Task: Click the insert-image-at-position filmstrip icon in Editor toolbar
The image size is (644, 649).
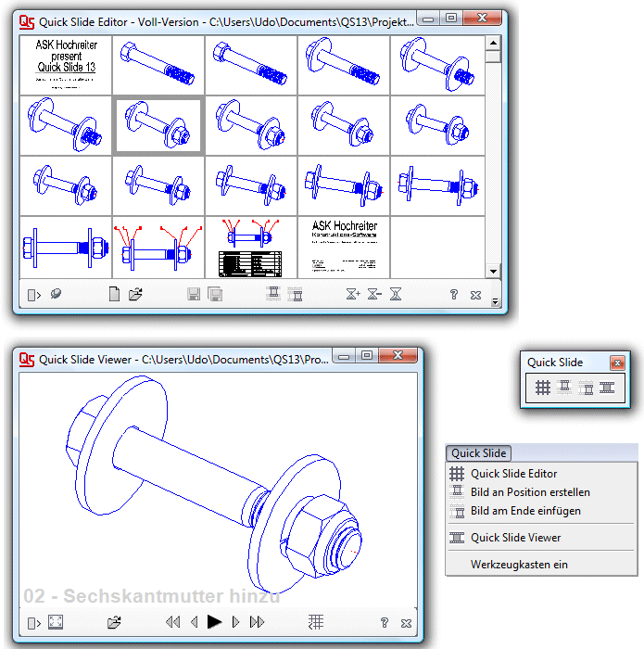Action: (273, 294)
